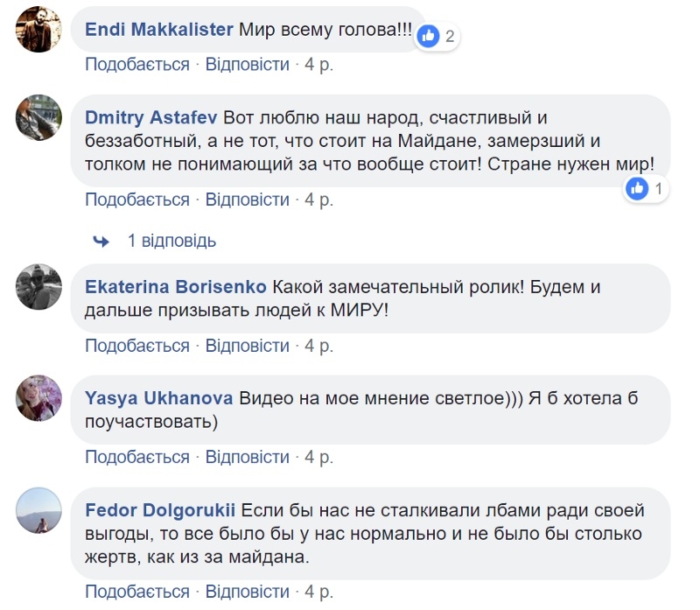
Task: Open Ekaterina Borisenko's avatar thumbnail
Action: coord(39,287)
